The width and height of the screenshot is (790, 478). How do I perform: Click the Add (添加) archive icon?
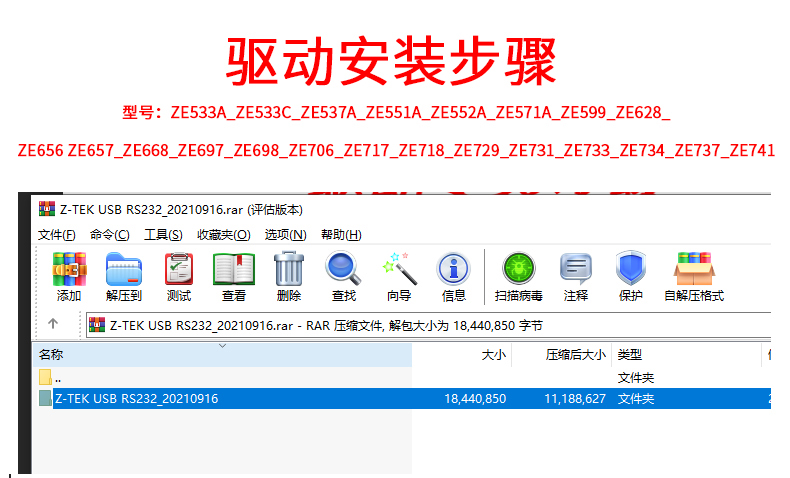click(69, 269)
